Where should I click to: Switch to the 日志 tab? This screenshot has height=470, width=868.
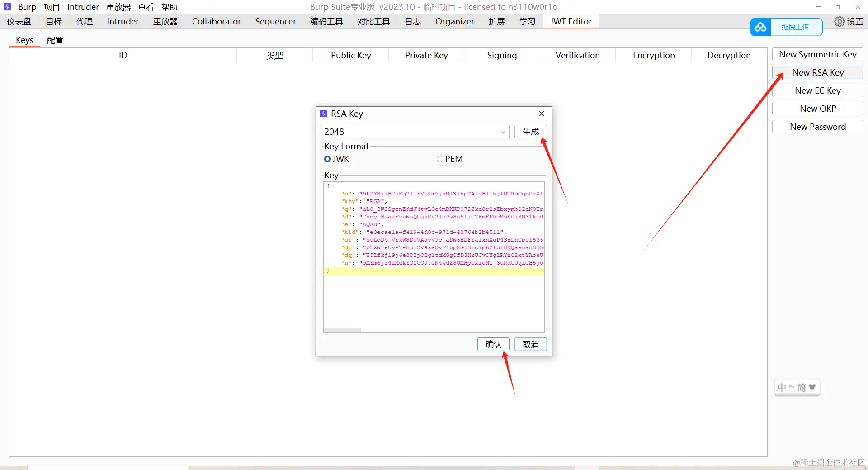click(413, 21)
